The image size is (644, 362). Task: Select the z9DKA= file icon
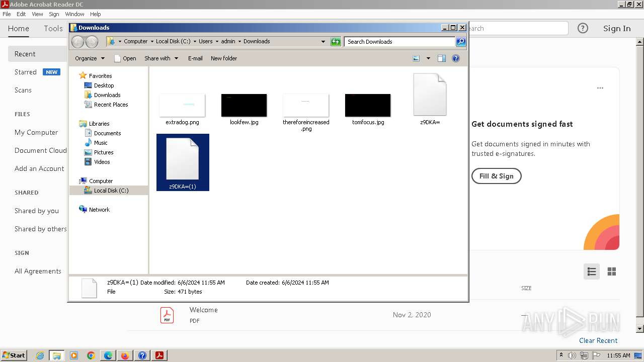click(x=430, y=95)
